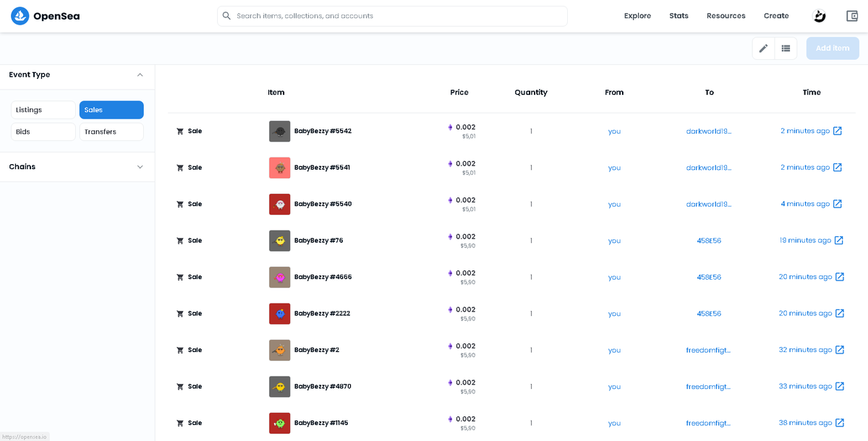868x441 pixels.
Task: Open the wallet icon in header
Action: (x=851, y=16)
